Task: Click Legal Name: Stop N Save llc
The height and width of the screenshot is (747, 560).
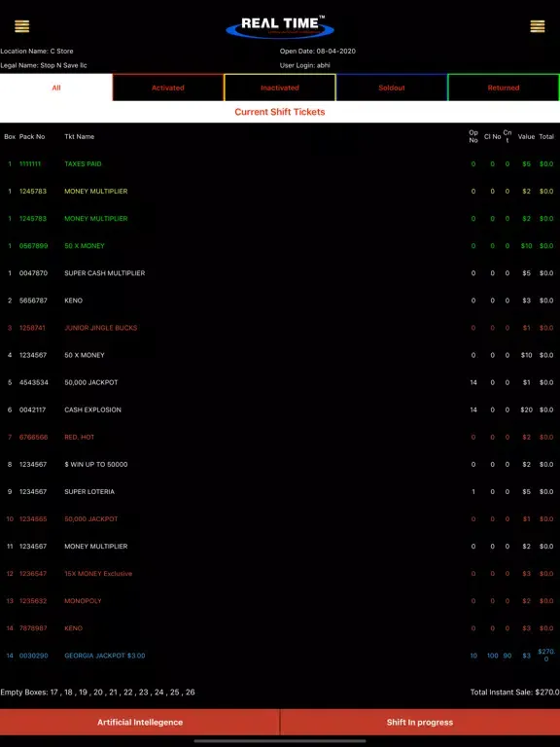Action: [x=44, y=65]
